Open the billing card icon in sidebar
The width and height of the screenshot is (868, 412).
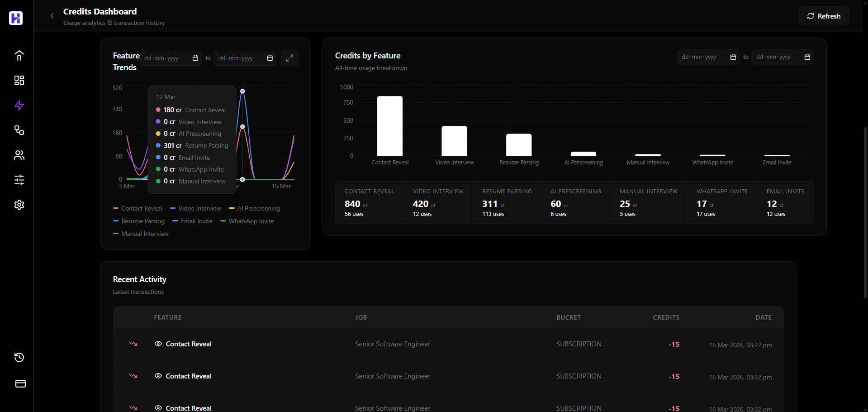pos(20,384)
